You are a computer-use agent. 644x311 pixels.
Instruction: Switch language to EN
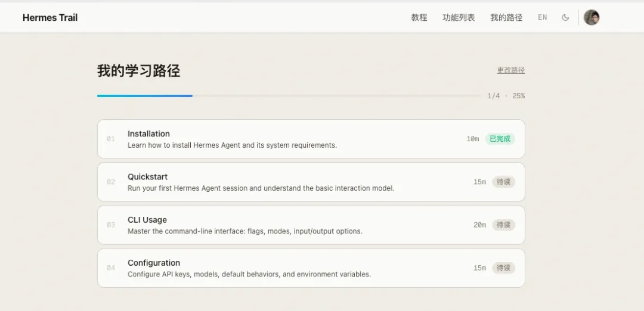click(543, 18)
